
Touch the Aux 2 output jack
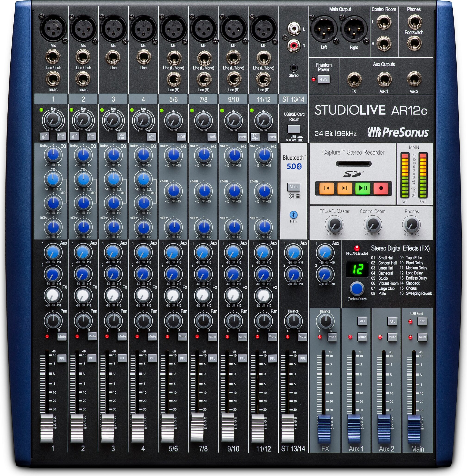(414, 79)
